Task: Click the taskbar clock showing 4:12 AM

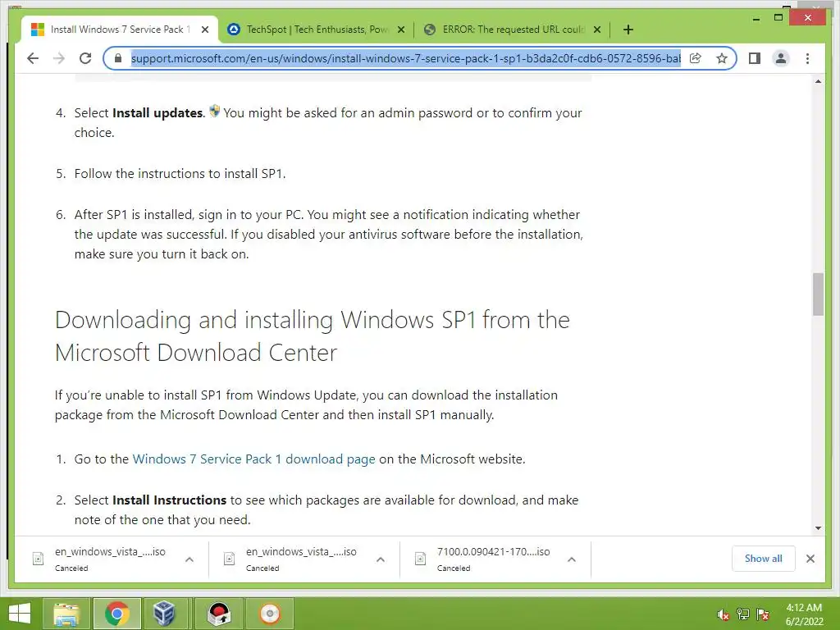Action: [804, 614]
